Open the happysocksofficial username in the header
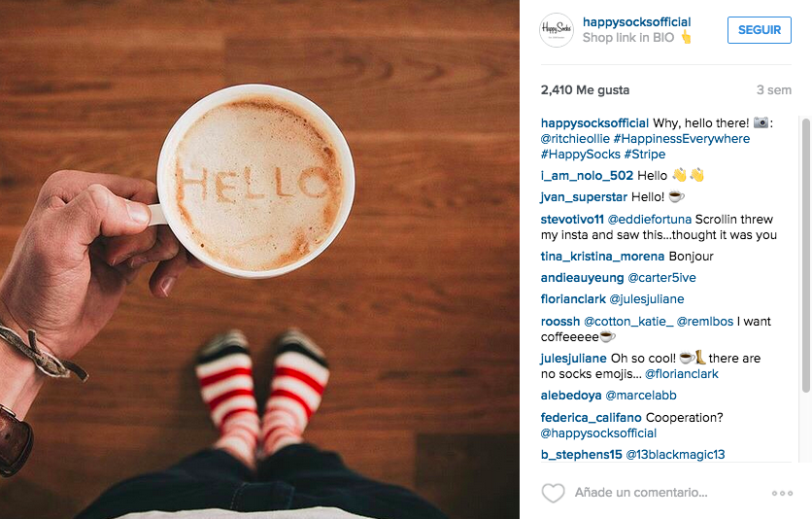 [x=636, y=22]
